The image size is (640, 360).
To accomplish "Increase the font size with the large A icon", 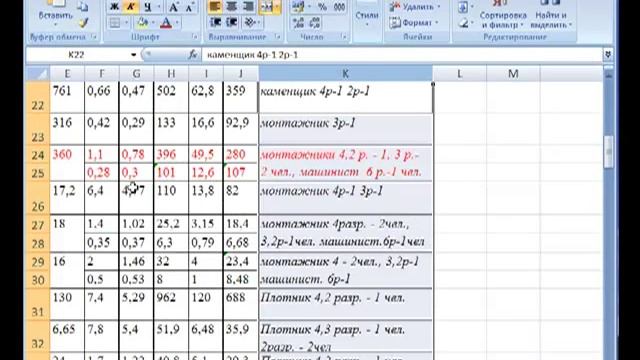I will tap(174, 7).
